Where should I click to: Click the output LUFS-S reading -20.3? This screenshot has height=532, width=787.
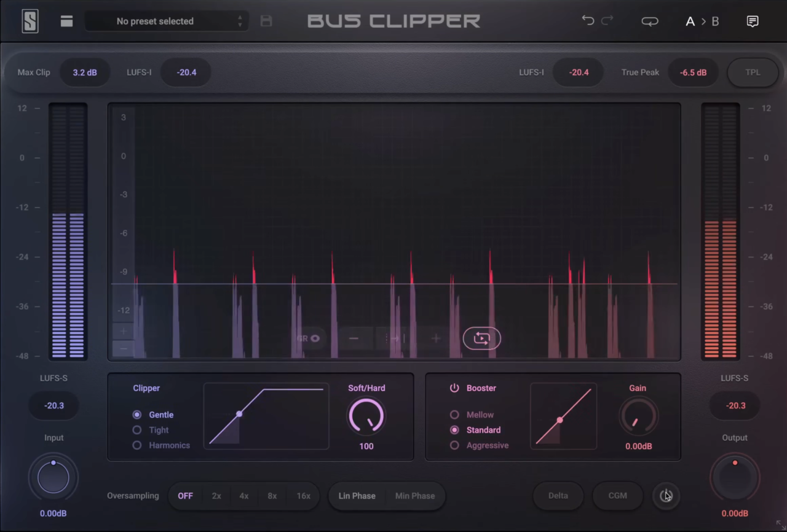[735, 406]
